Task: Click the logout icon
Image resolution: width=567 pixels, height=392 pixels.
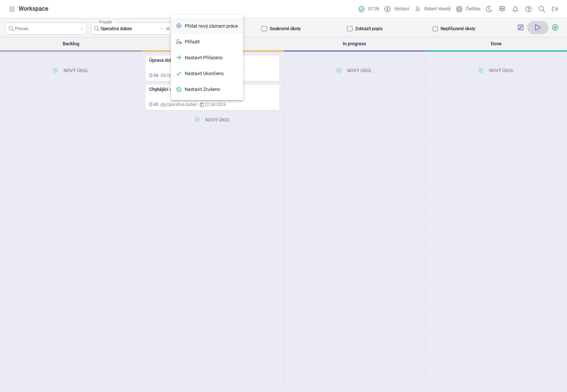Action: [x=555, y=9]
